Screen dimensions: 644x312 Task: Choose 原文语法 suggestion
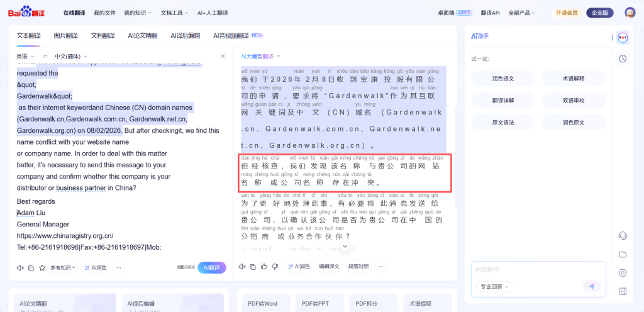tap(503, 122)
